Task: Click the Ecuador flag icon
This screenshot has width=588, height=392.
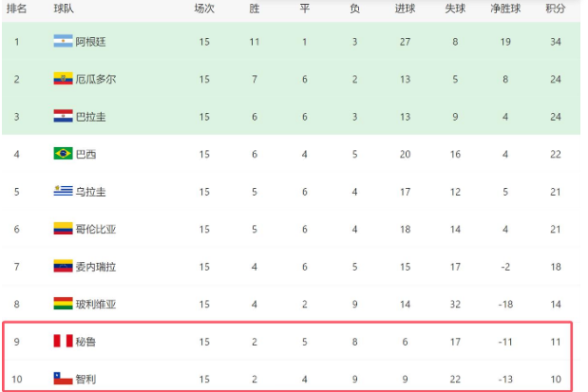Action: point(63,79)
